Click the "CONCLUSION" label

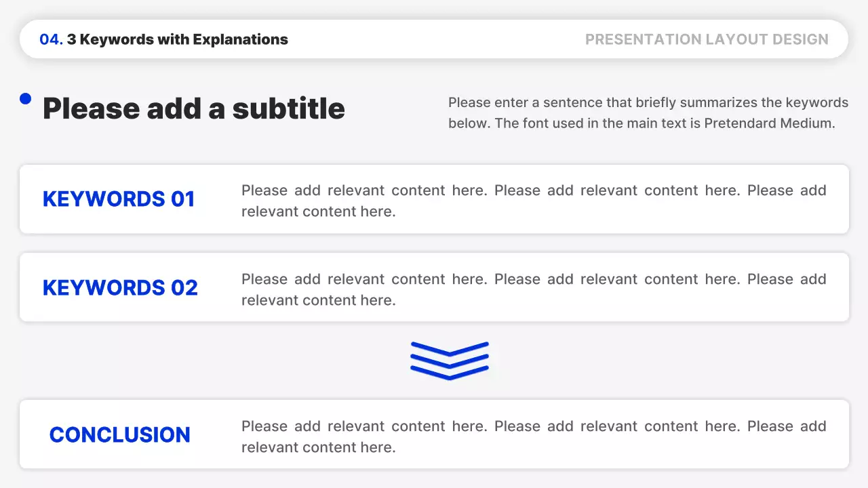click(120, 434)
